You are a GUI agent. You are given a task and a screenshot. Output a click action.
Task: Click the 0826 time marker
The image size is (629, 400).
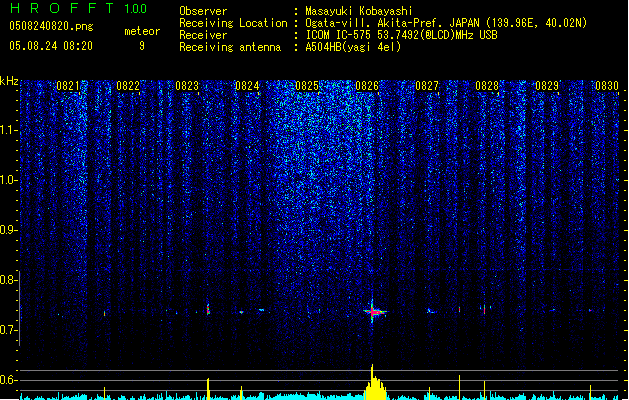pyautogui.click(x=367, y=86)
